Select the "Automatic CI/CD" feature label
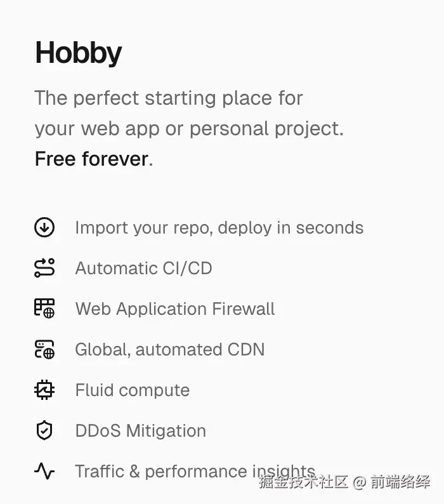444x504 pixels. point(143,268)
